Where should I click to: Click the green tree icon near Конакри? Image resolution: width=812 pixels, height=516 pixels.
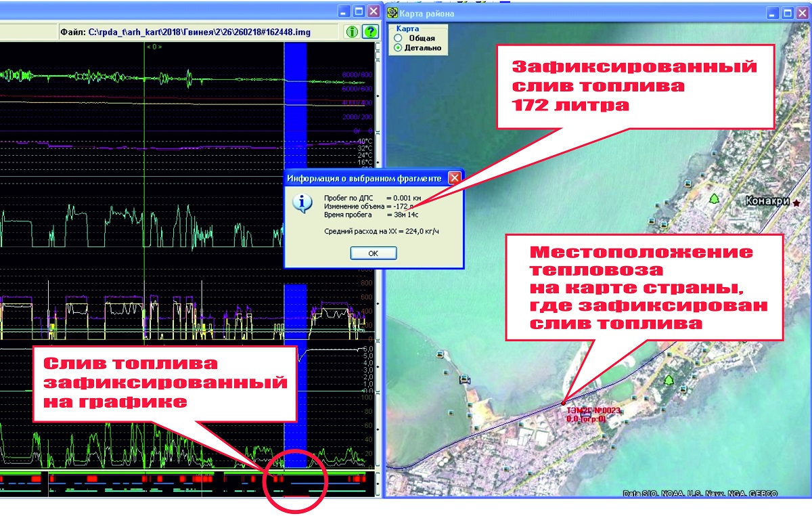(x=713, y=200)
